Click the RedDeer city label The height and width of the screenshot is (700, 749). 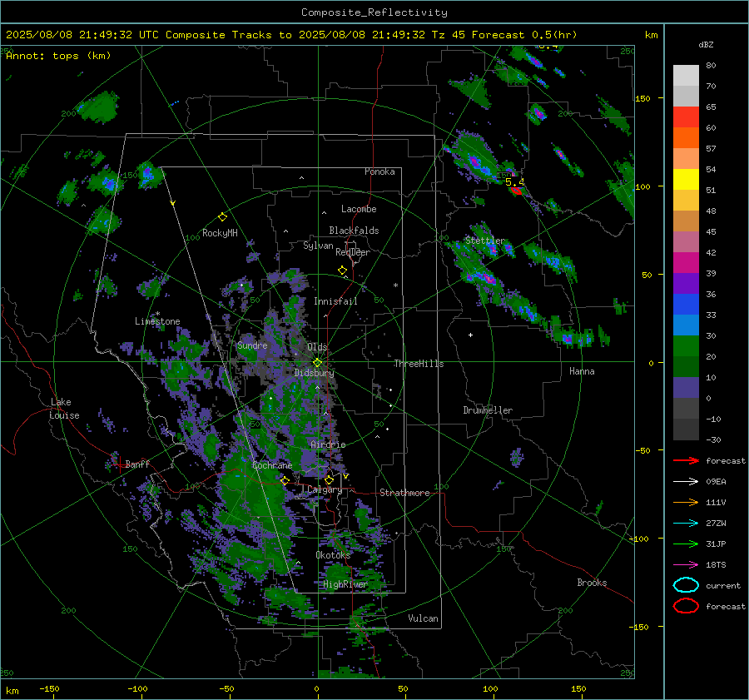(353, 252)
